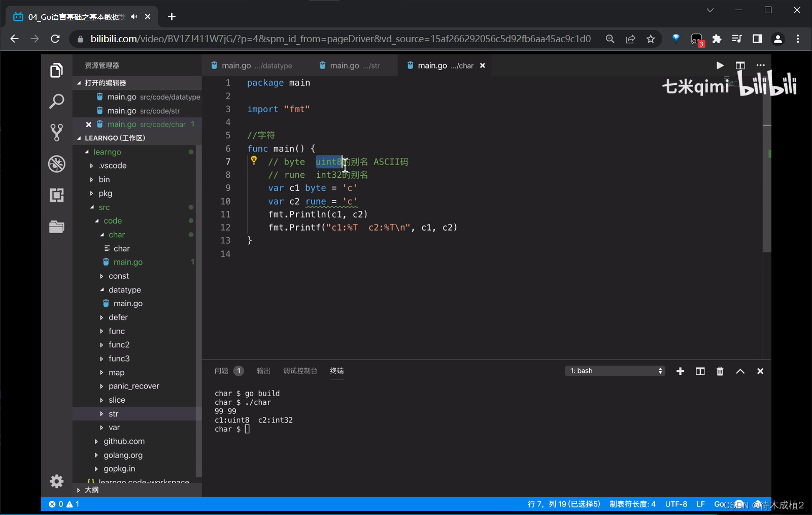The image size is (812, 515).
Task: Select the terminal dropdown showing 1: bash
Action: 615,371
